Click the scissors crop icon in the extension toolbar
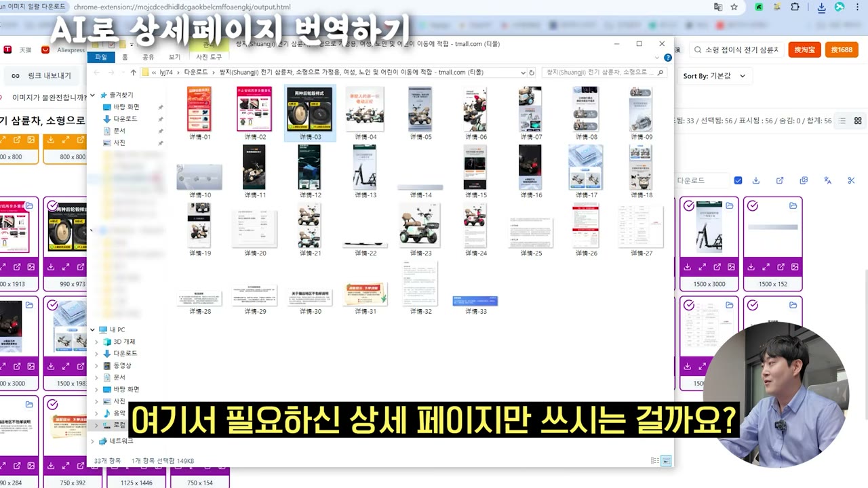Viewport: 868px width, 488px height. tap(851, 180)
